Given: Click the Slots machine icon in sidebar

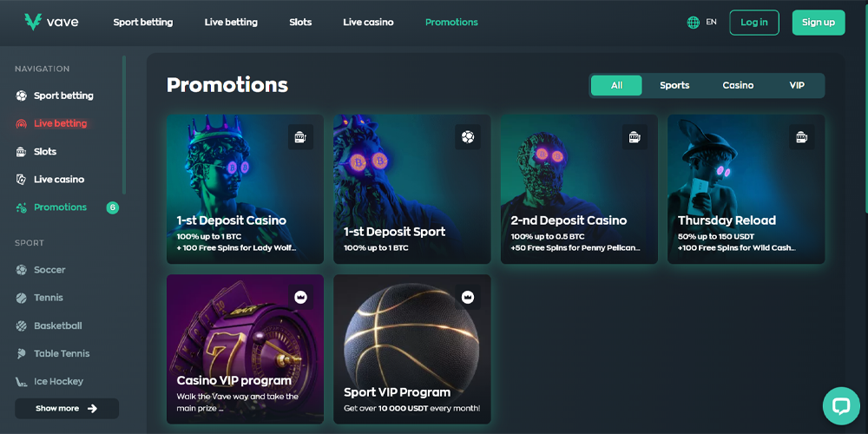Looking at the screenshot, I should pos(21,152).
